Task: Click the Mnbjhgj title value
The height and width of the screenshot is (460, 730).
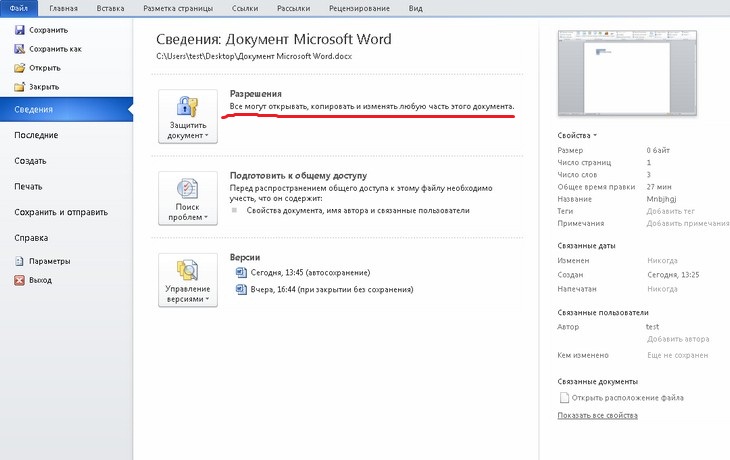Action: (661, 199)
